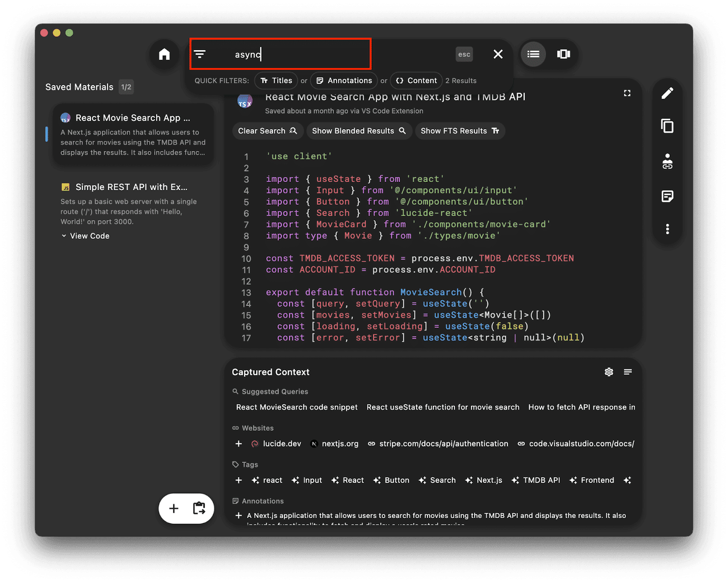The width and height of the screenshot is (728, 583).
Task: Select the Search tag
Action: coord(437,480)
